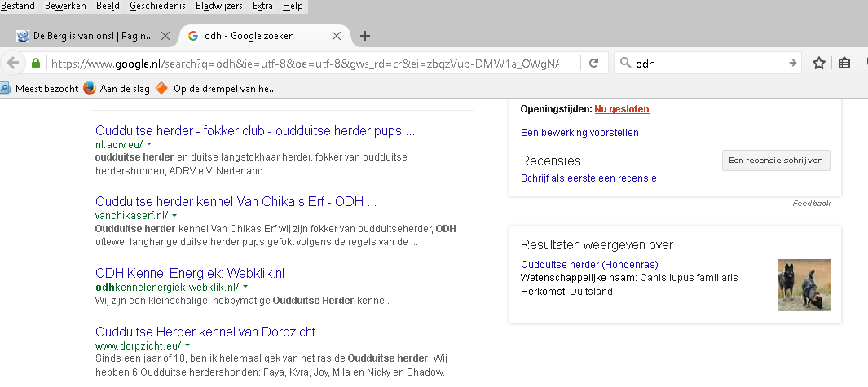
Task: Click 'Wetenschappelijke naam: Canis lupus familiaris' text
Action: click(629, 277)
